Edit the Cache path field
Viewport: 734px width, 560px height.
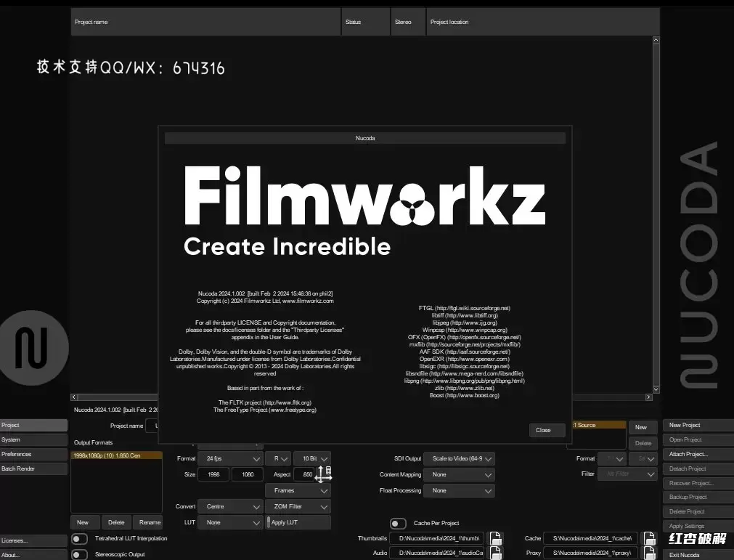pyautogui.click(x=592, y=538)
